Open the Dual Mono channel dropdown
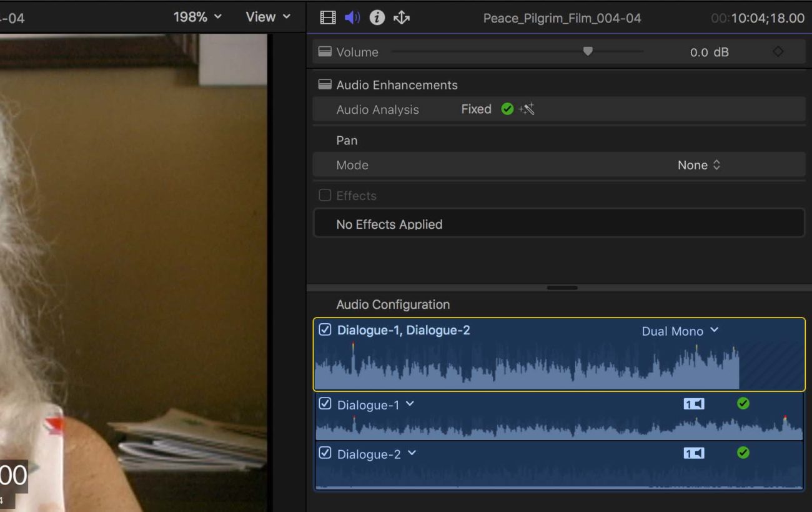Viewport: 812px width, 512px height. point(681,331)
